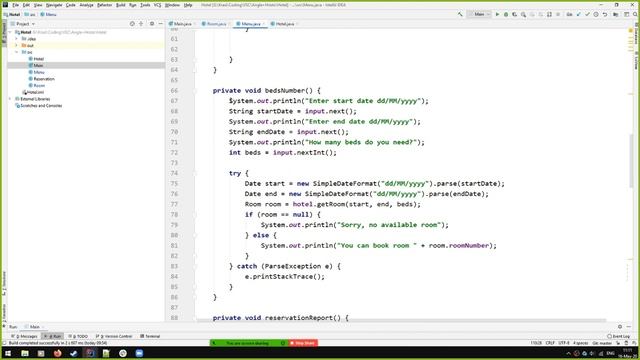Viewport: 640px width, 360px height.
Task: Open the Build menu
Action: click(x=121, y=5)
